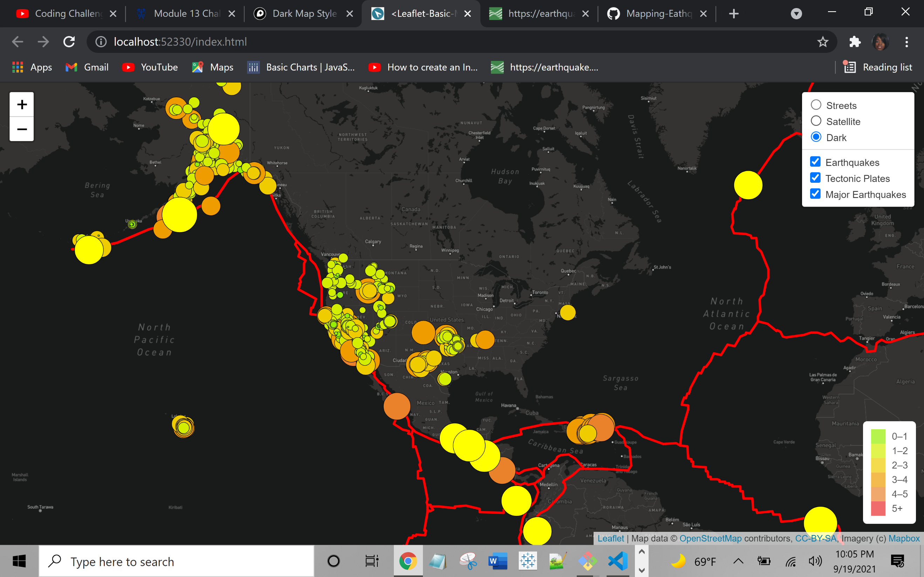Select the Streets base map radio
The height and width of the screenshot is (577, 924).
[816, 105]
